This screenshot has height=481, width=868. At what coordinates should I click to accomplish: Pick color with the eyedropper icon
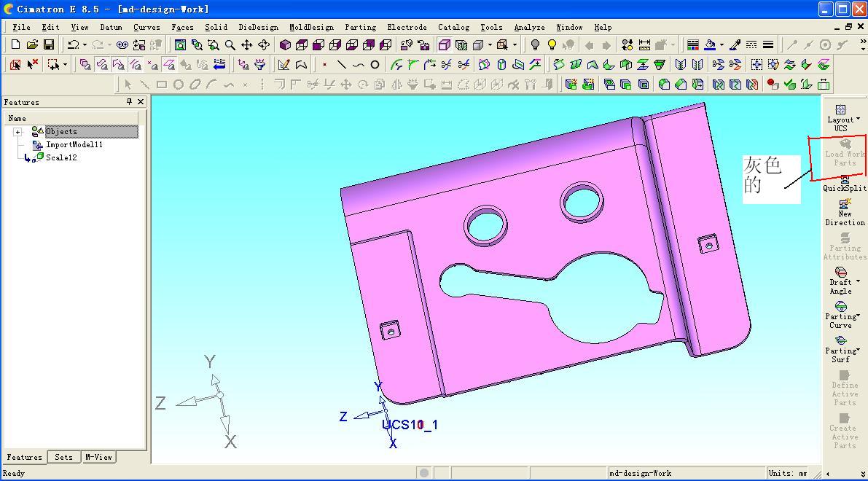735,45
